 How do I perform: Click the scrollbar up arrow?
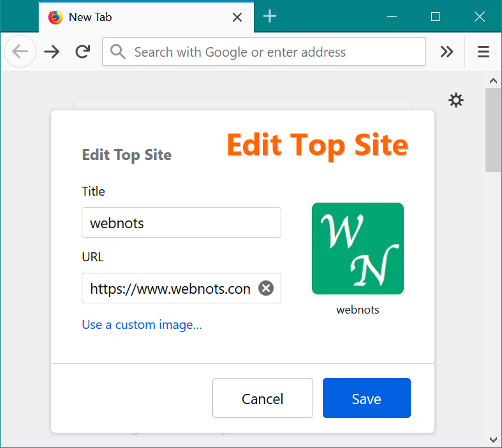493,80
